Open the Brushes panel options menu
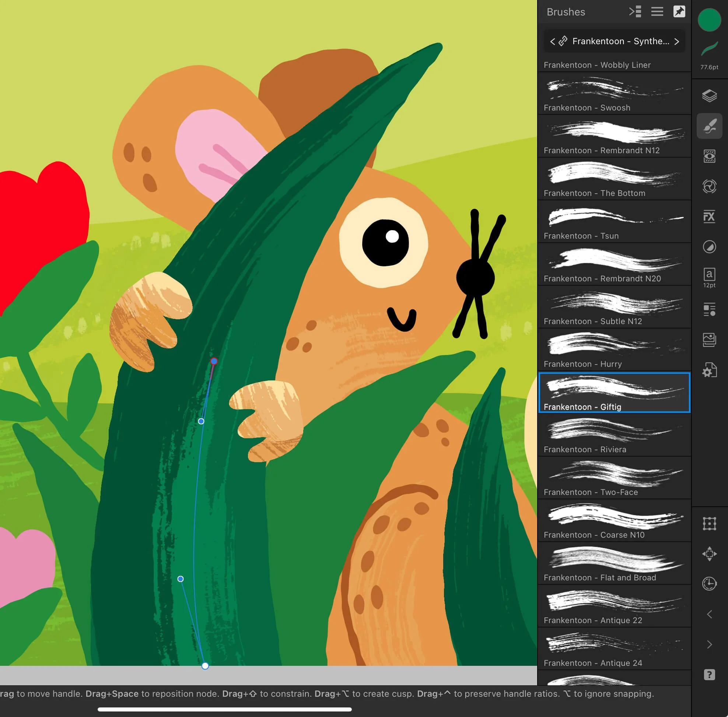 coord(657,12)
